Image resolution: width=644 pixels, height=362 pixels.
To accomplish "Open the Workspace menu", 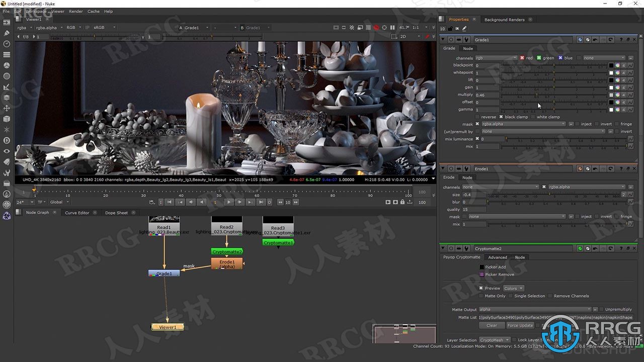I will [x=36, y=11].
